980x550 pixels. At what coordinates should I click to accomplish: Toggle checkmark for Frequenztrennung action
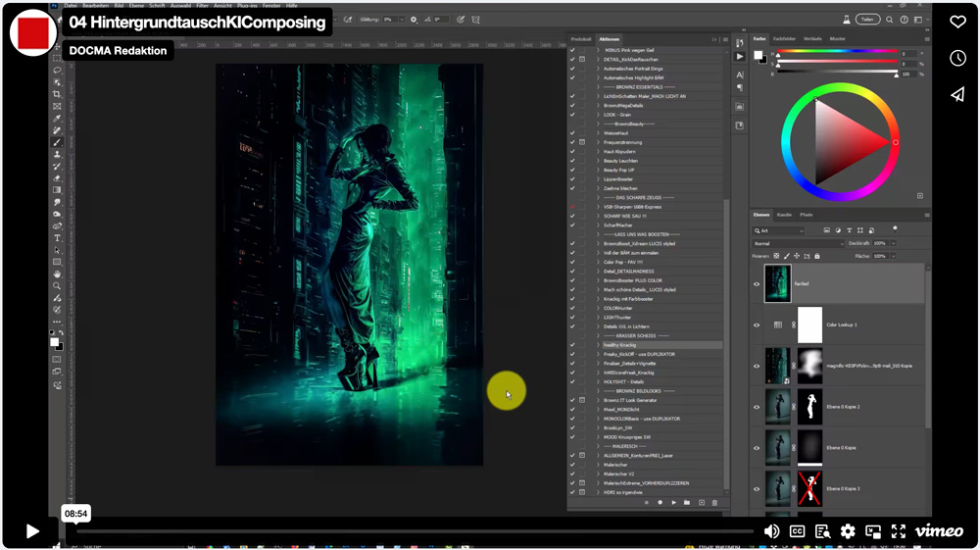[572, 142]
